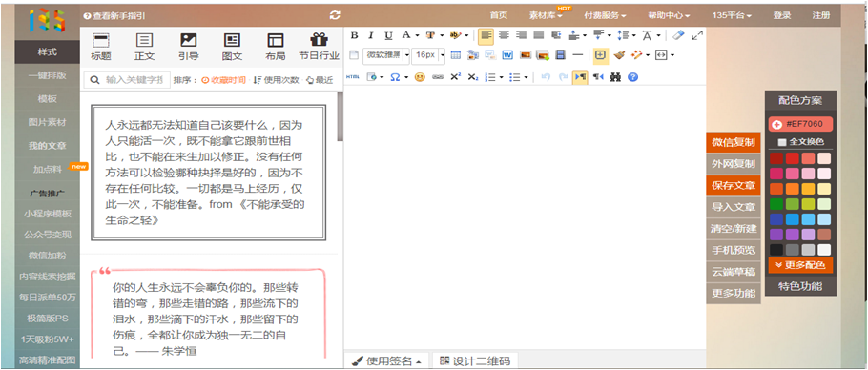
Task: Insert a hyperlink with the chain icon
Action: (x=437, y=77)
